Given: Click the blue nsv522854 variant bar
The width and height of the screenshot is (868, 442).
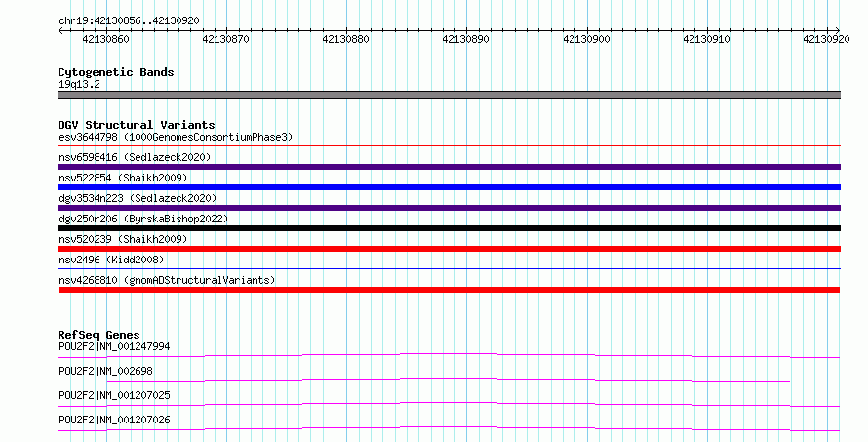Looking at the screenshot, I should pos(449,187).
